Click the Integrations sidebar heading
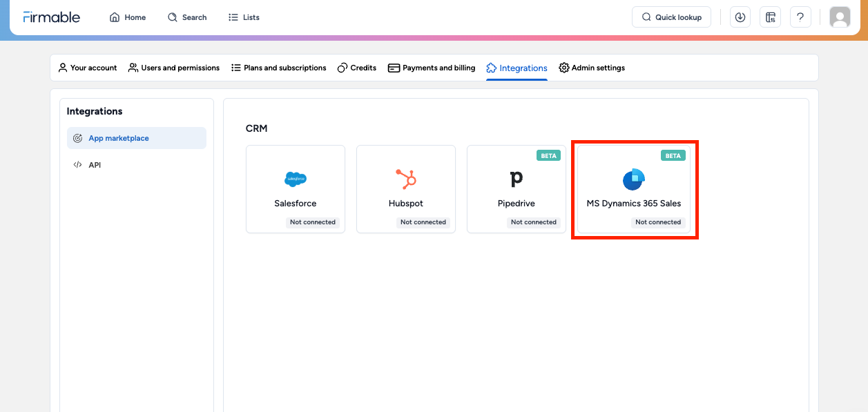 tap(95, 111)
